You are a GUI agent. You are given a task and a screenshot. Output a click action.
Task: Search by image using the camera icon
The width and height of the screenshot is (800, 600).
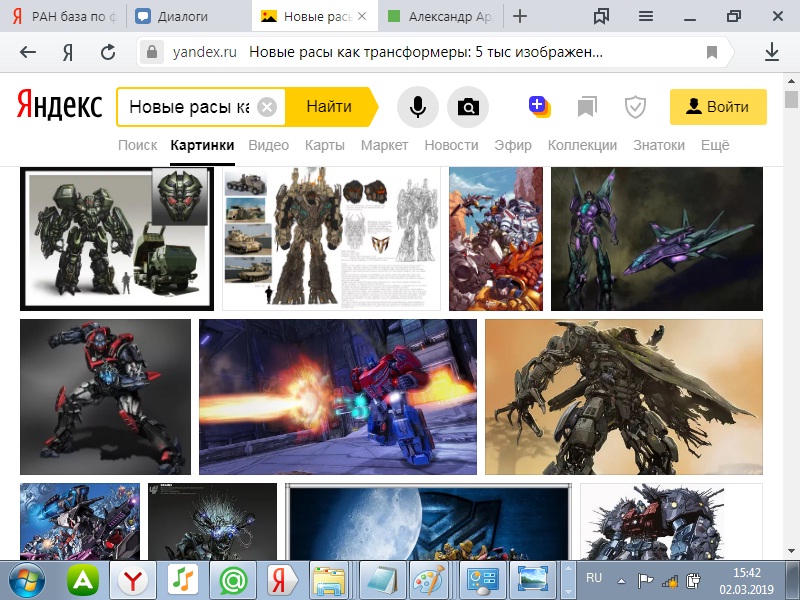click(468, 107)
